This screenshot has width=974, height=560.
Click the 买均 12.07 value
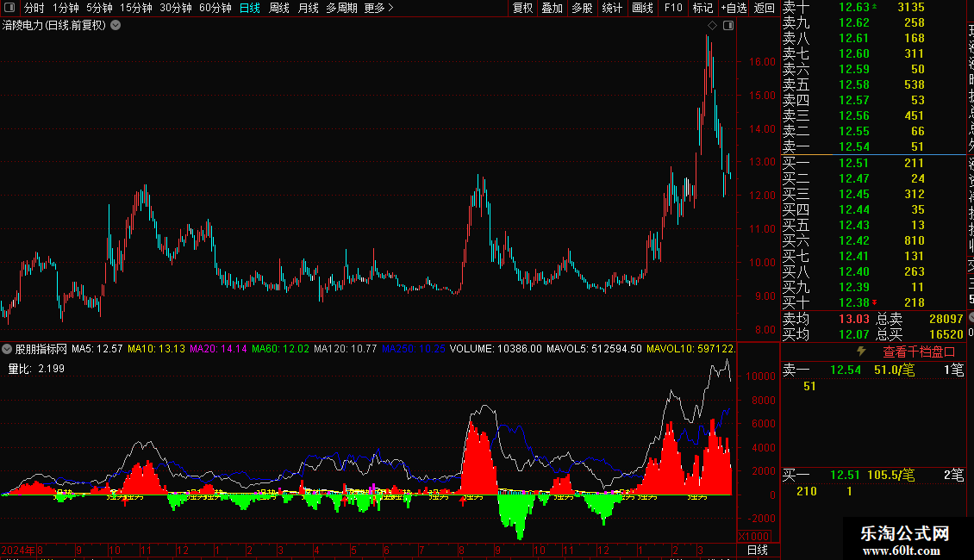tap(854, 334)
